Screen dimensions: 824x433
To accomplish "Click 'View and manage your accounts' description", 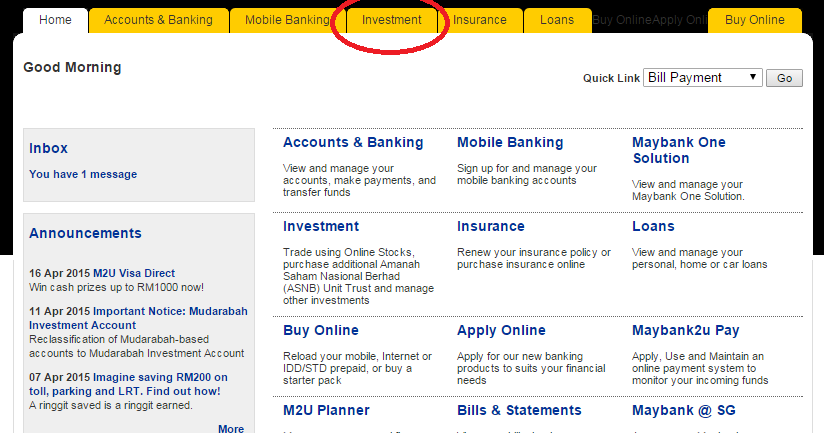I will point(359,180).
